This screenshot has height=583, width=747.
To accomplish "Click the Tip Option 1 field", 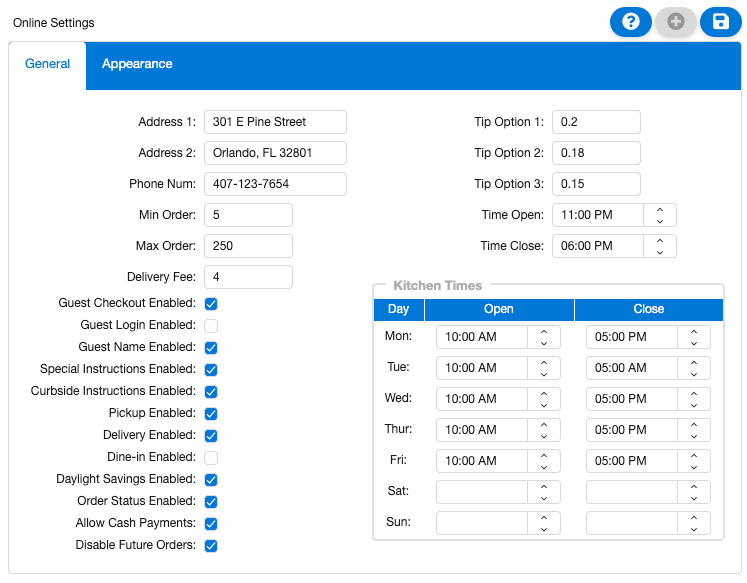I will pyautogui.click(x=595, y=122).
